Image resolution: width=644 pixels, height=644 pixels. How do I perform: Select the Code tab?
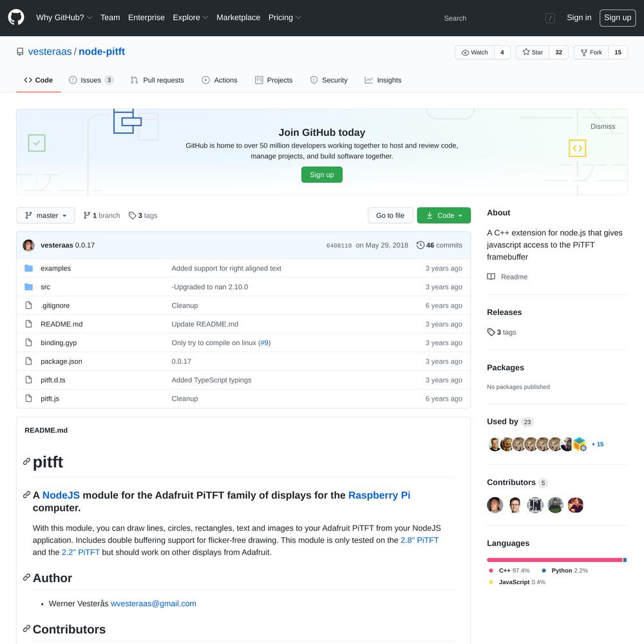39,80
